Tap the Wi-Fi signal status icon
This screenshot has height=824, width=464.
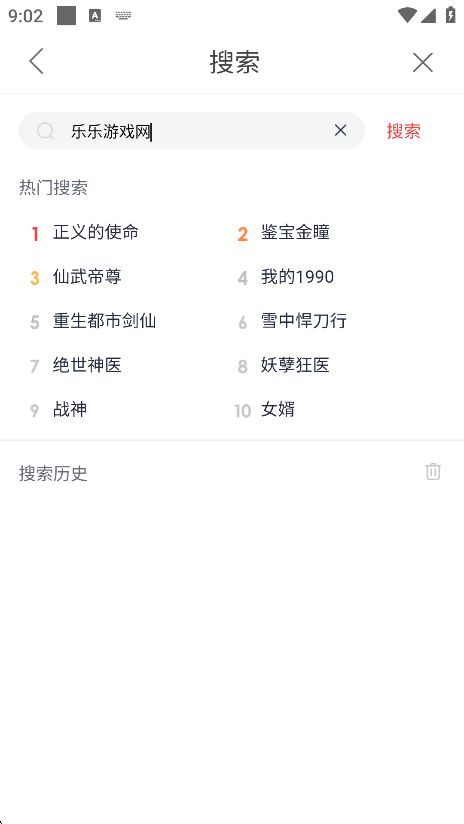407,15
